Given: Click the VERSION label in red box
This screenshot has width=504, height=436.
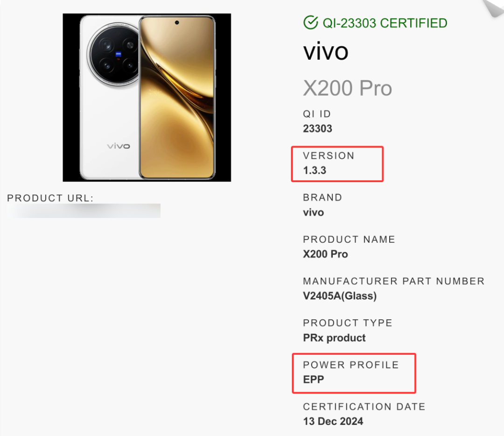Looking at the screenshot, I should tap(329, 155).
